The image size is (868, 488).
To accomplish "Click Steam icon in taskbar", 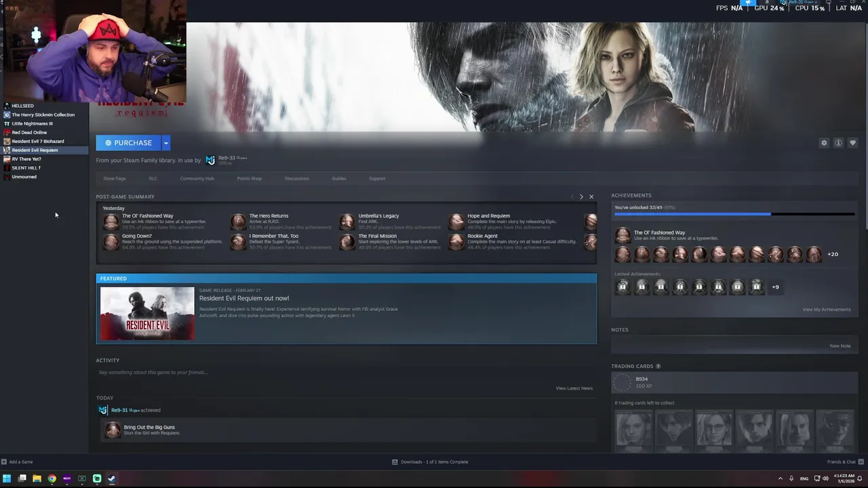I will pos(112,479).
